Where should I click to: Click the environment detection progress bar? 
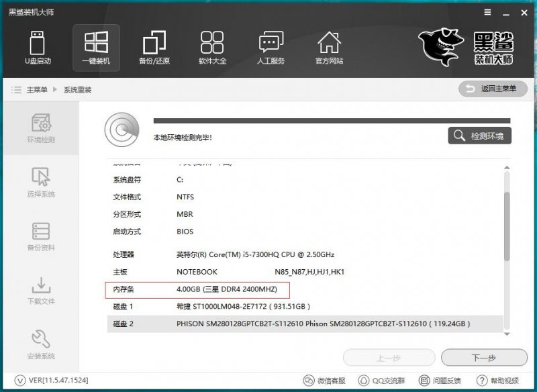click(332, 121)
